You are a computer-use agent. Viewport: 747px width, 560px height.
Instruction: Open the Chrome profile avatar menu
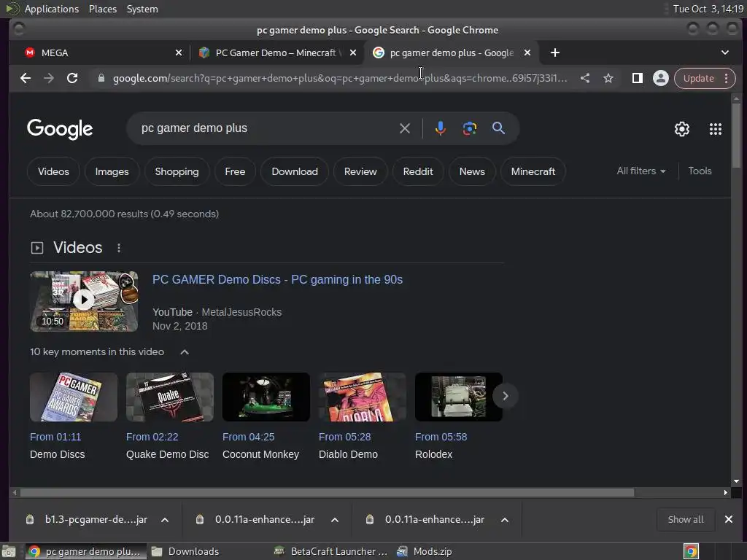(x=661, y=78)
